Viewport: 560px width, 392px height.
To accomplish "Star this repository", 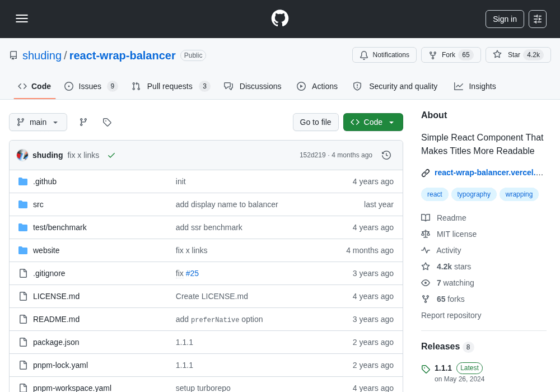I will click(x=518, y=55).
